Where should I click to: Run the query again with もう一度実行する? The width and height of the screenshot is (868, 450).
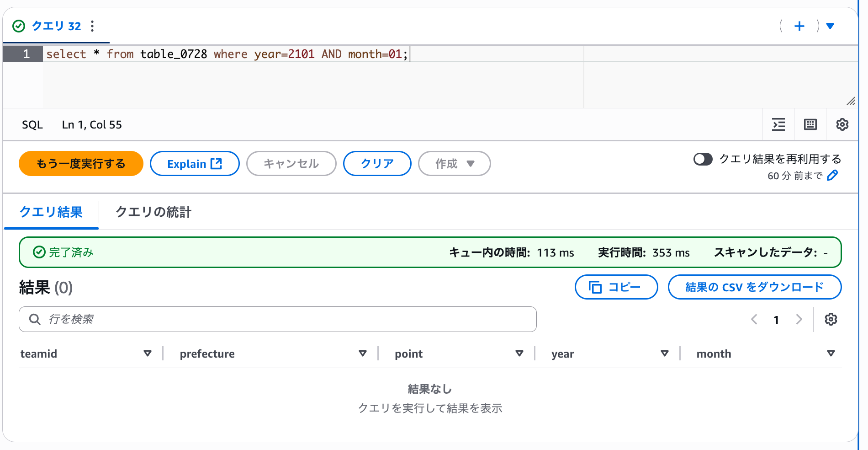pyautogui.click(x=81, y=164)
